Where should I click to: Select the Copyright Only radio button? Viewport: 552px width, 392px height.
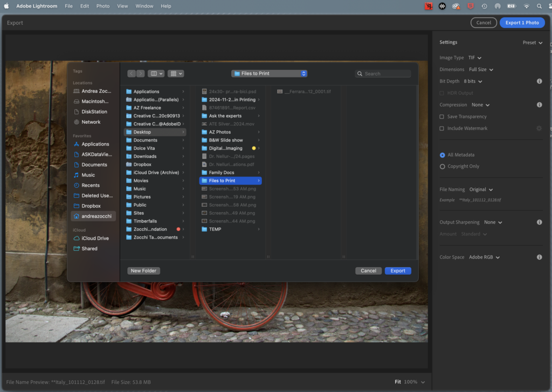[443, 166]
